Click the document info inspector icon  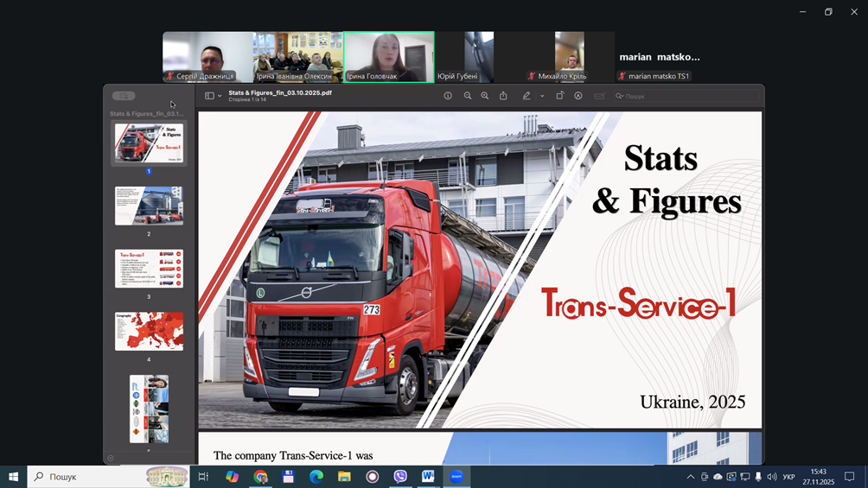click(448, 96)
